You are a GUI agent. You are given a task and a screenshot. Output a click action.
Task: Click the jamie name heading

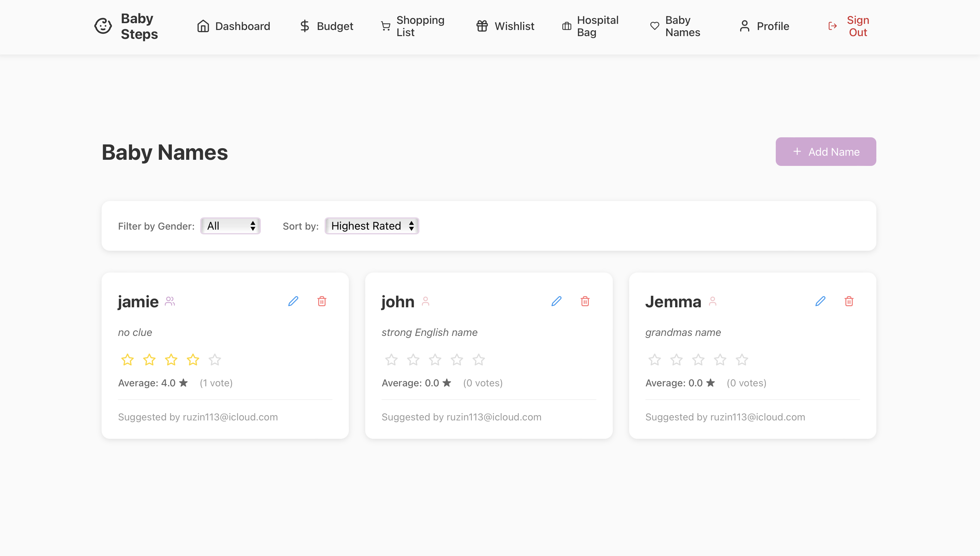coord(138,302)
